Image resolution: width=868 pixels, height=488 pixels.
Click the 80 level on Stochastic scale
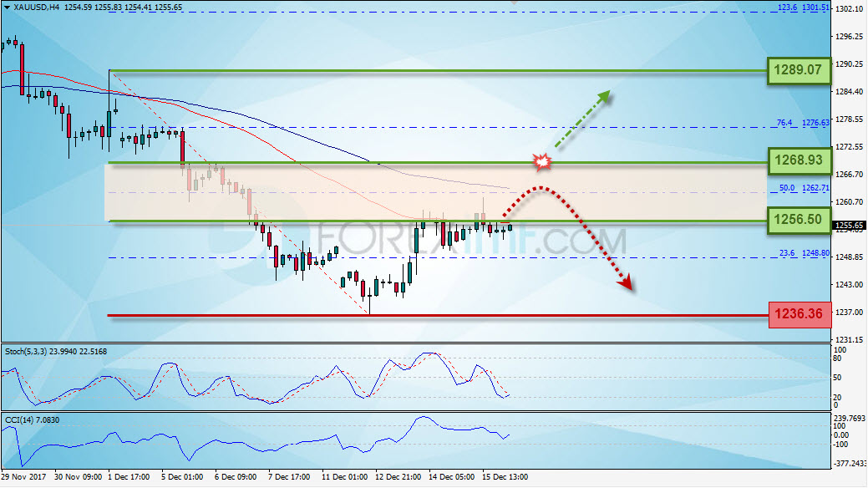838,358
